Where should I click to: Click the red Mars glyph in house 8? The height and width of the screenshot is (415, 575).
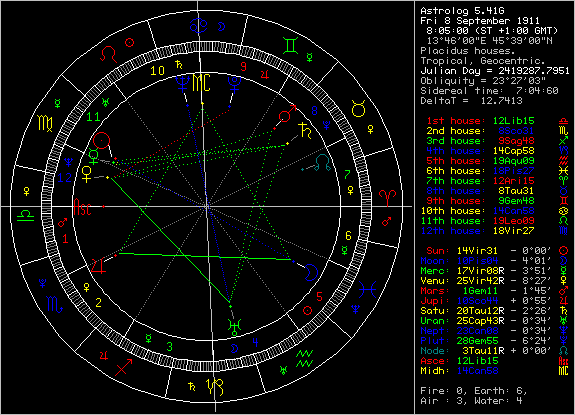(x=287, y=113)
